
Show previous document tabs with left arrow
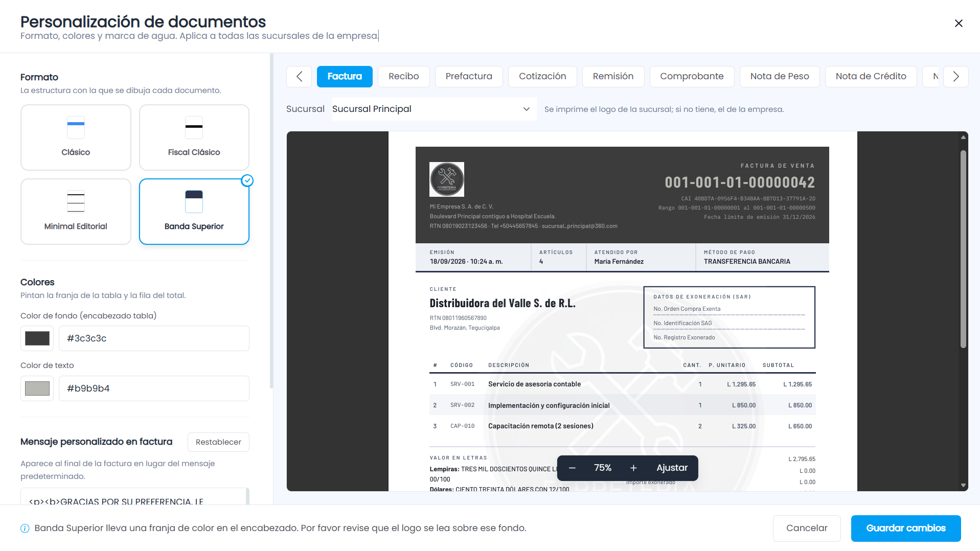click(x=299, y=77)
